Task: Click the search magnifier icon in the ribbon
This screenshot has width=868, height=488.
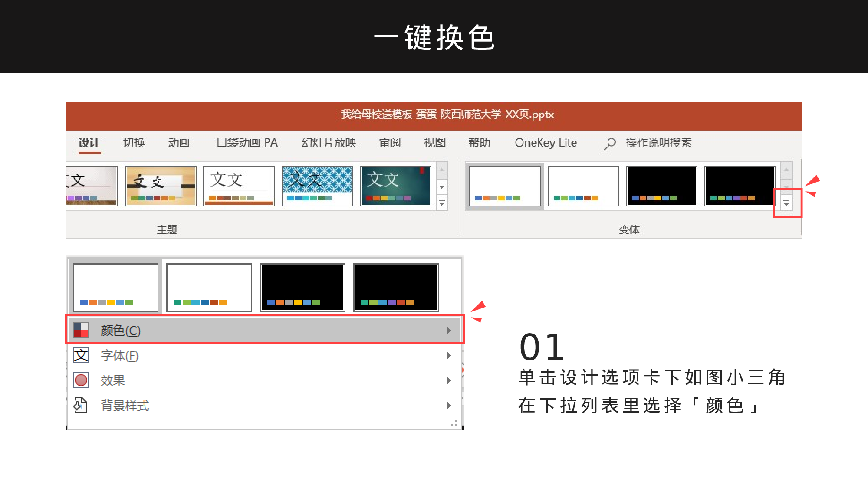Action: click(609, 143)
